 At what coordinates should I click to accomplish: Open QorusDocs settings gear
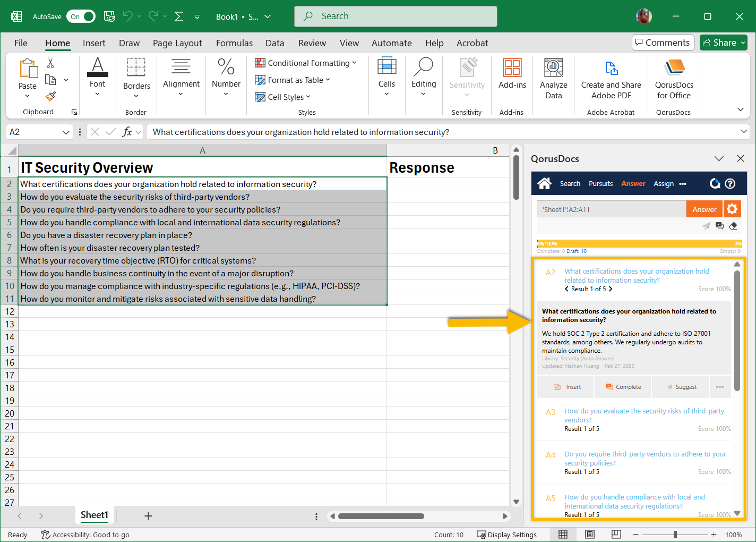click(x=732, y=209)
